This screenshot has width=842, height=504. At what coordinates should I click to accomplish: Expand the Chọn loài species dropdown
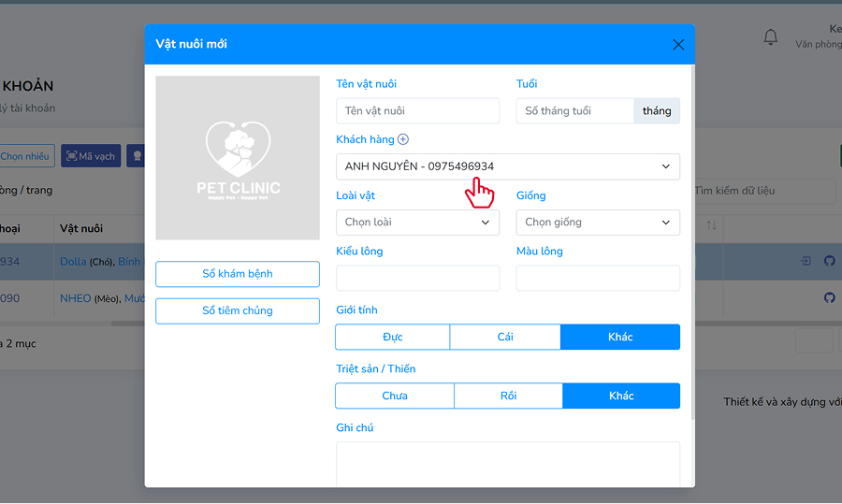click(417, 223)
